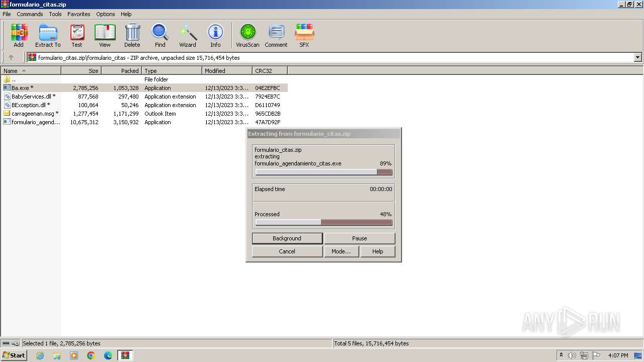Start VirusScan on the archive
644x362 pixels.
pos(248,36)
